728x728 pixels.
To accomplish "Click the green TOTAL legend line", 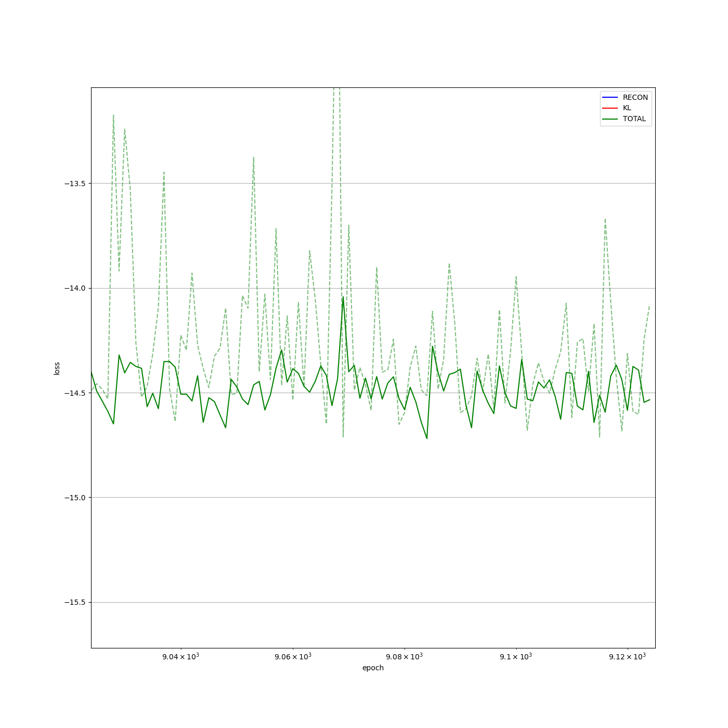I will click(609, 119).
